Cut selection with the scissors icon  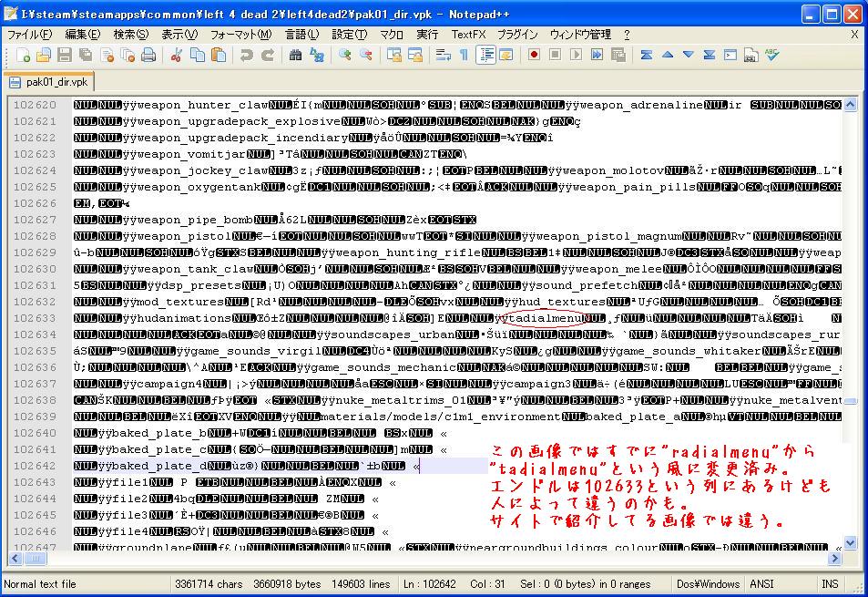[177, 55]
